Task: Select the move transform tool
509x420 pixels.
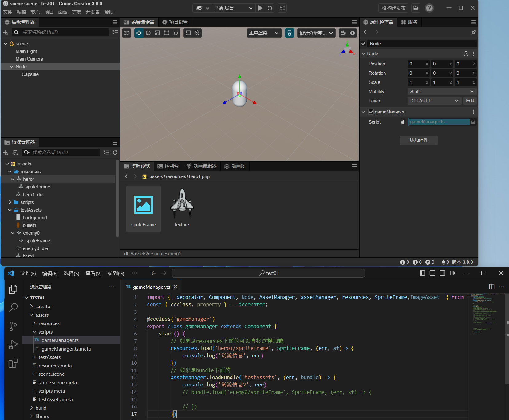Action: click(139, 33)
